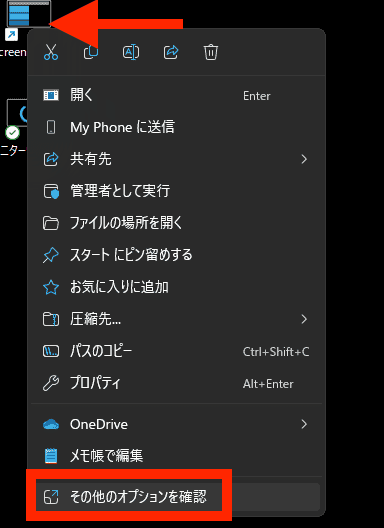The height and width of the screenshot is (528, 384).
Task: Click the wrench icon beside プロパティ
Action: click(x=51, y=383)
